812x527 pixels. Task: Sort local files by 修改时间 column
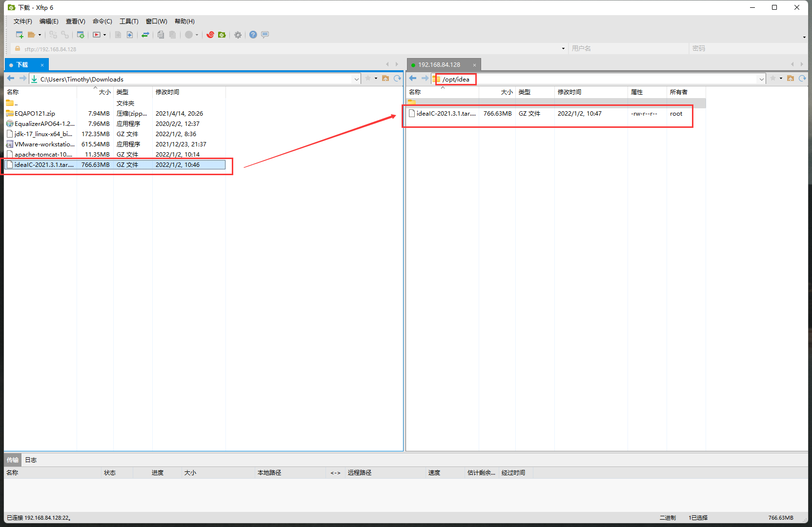[189, 92]
